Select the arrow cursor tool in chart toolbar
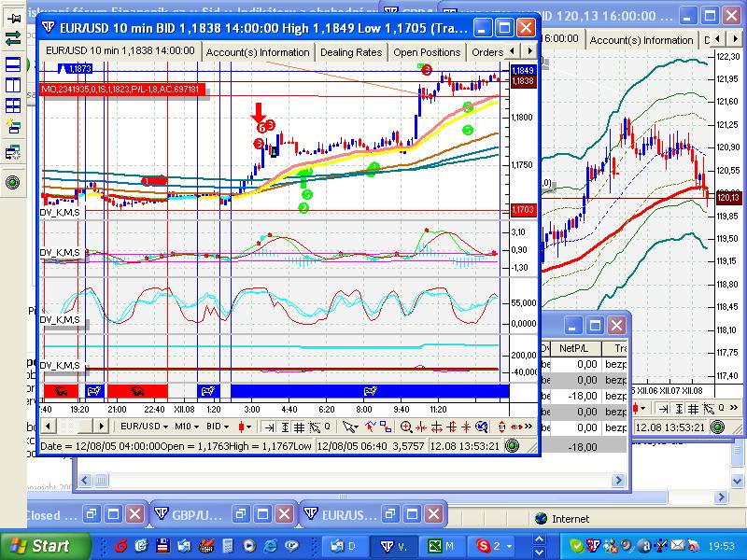This screenshot has height=560, width=747. pos(348,427)
